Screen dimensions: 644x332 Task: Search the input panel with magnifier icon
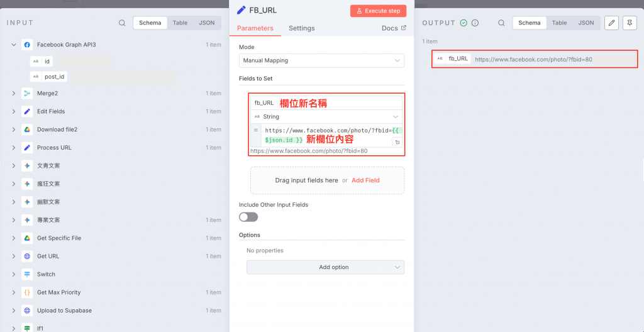pyautogui.click(x=122, y=23)
